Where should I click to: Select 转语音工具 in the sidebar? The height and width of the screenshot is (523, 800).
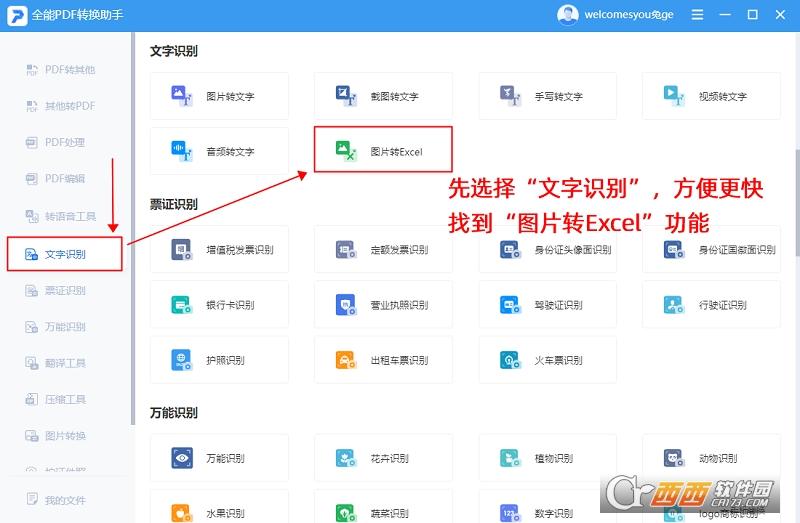(x=60, y=216)
